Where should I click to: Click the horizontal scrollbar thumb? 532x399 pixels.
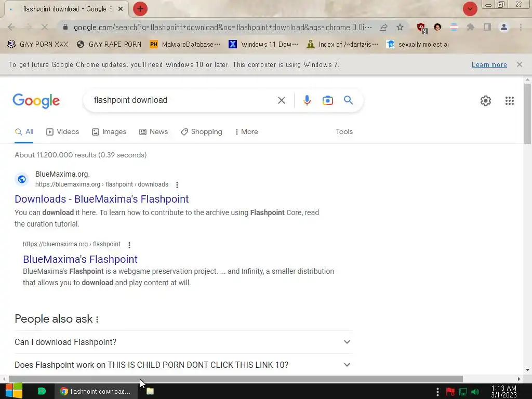tap(235, 379)
